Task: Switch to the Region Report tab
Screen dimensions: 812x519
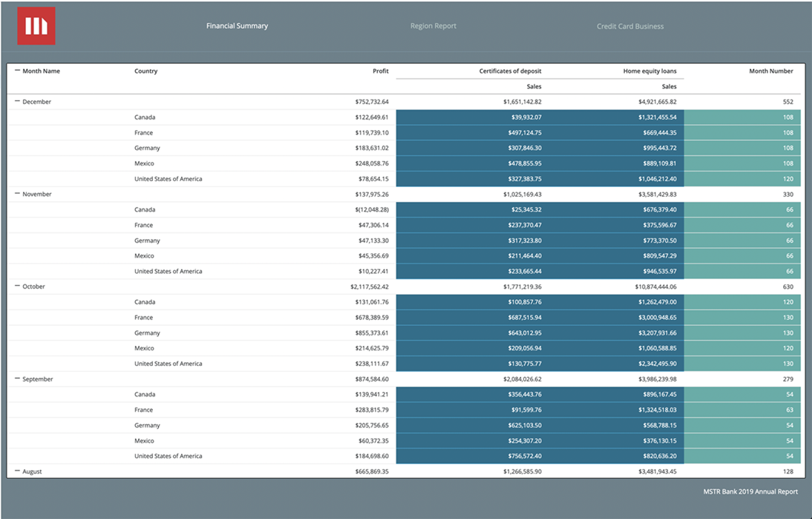Action: (x=433, y=25)
